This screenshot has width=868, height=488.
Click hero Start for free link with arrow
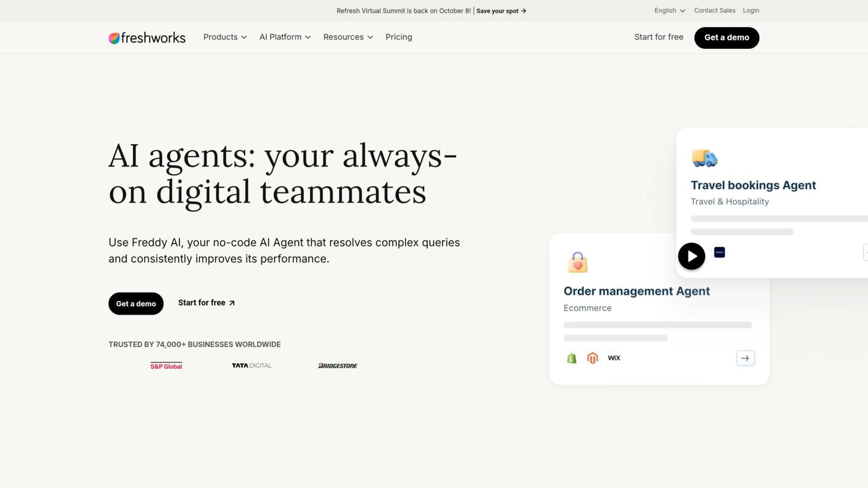[x=207, y=303]
